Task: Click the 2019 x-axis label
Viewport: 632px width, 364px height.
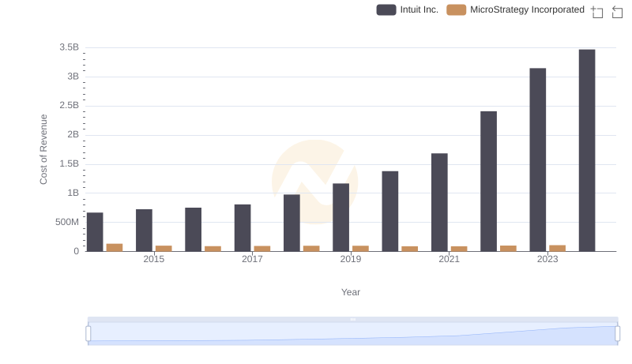Action: pyautogui.click(x=351, y=259)
